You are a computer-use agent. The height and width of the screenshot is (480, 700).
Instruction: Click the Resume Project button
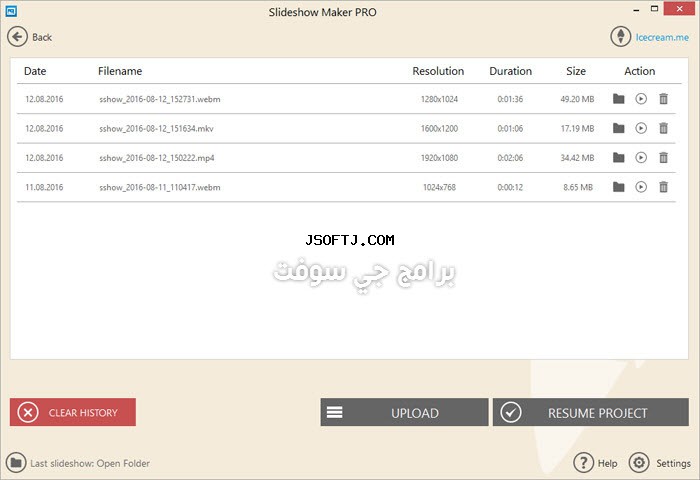coord(591,412)
